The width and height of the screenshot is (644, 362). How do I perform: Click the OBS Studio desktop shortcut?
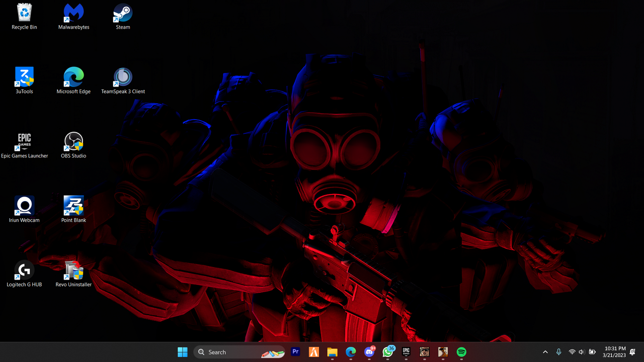pyautogui.click(x=73, y=145)
